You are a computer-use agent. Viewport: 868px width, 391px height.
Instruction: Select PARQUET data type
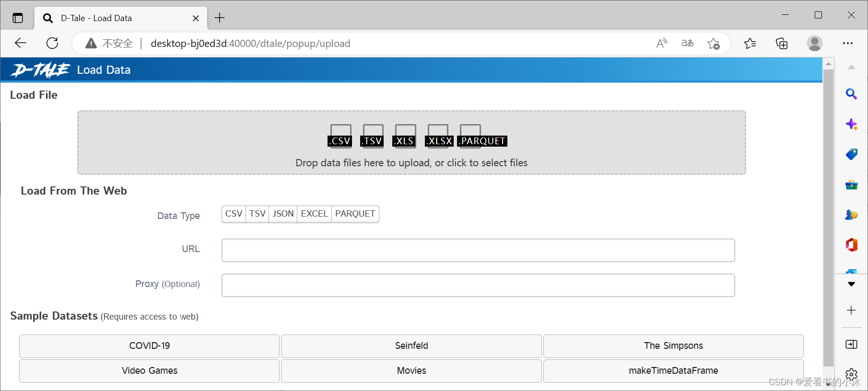(355, 214)
